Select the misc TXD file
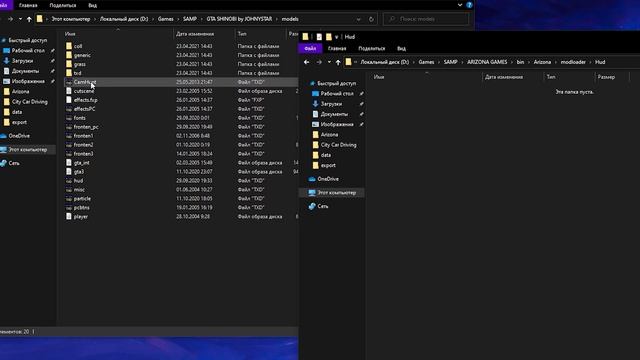The width and height of the screenshot is (640, 360). click(x=79, y=190)
